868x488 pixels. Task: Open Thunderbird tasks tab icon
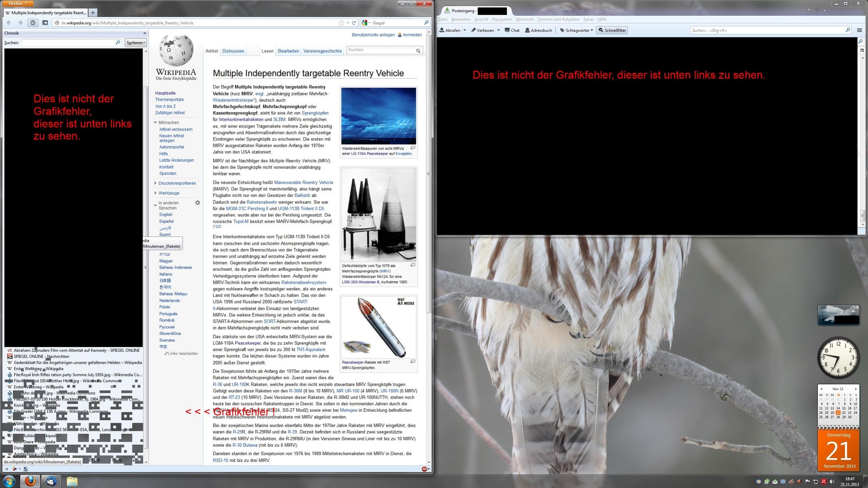(817, 11)
